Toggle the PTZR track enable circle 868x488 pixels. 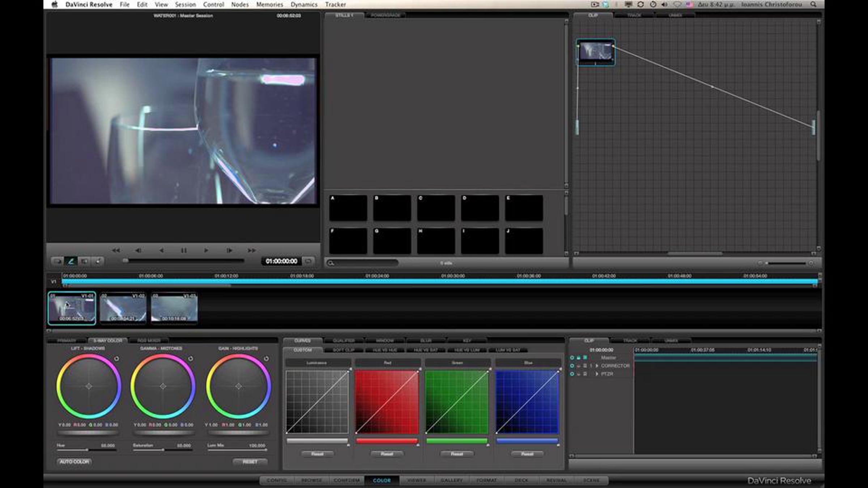[x=572, y=374]
